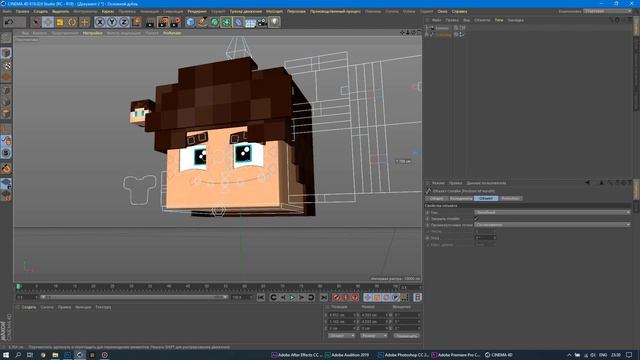Toggle Scale keyframe recording icon
The image size is (640, 360).
coord(377,298)
